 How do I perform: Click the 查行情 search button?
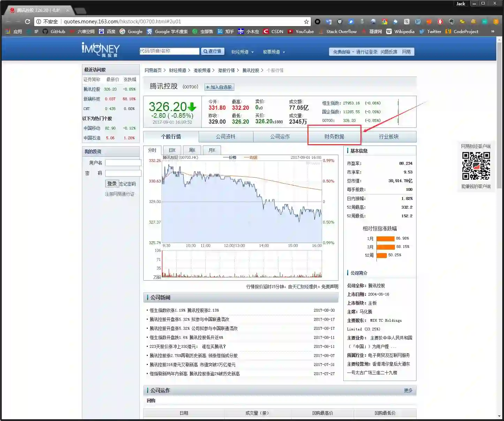[213, 51]
